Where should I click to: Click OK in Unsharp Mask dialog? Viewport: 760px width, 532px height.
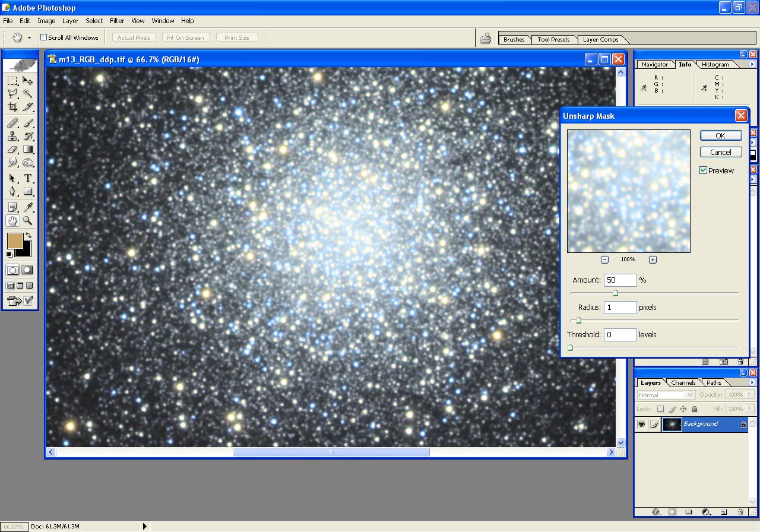point(720,135)
